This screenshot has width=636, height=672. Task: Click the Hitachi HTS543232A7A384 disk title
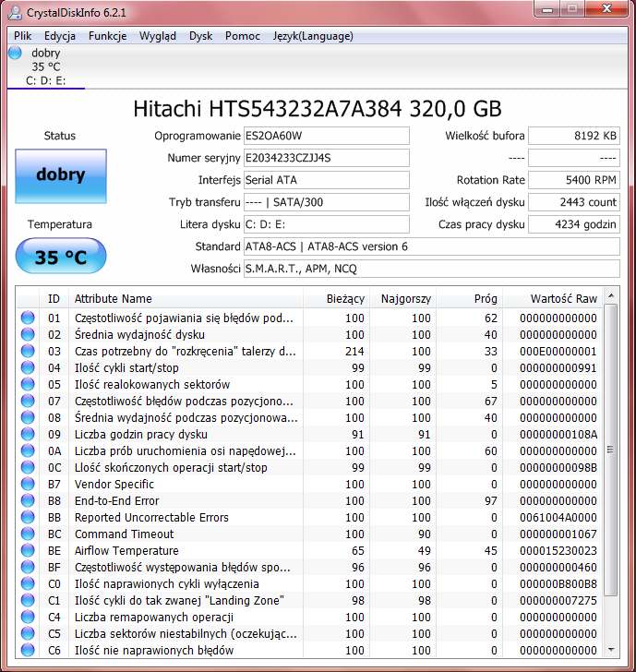318,109
